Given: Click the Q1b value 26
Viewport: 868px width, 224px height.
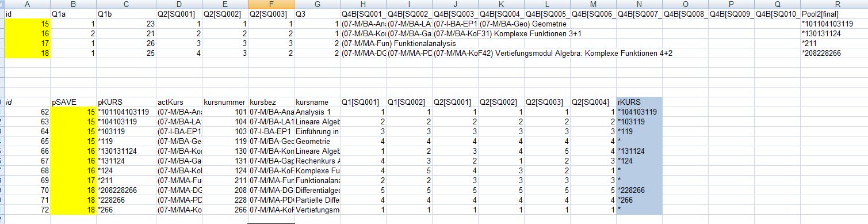Looking at the screenshot, I should (x=126, y=43).
